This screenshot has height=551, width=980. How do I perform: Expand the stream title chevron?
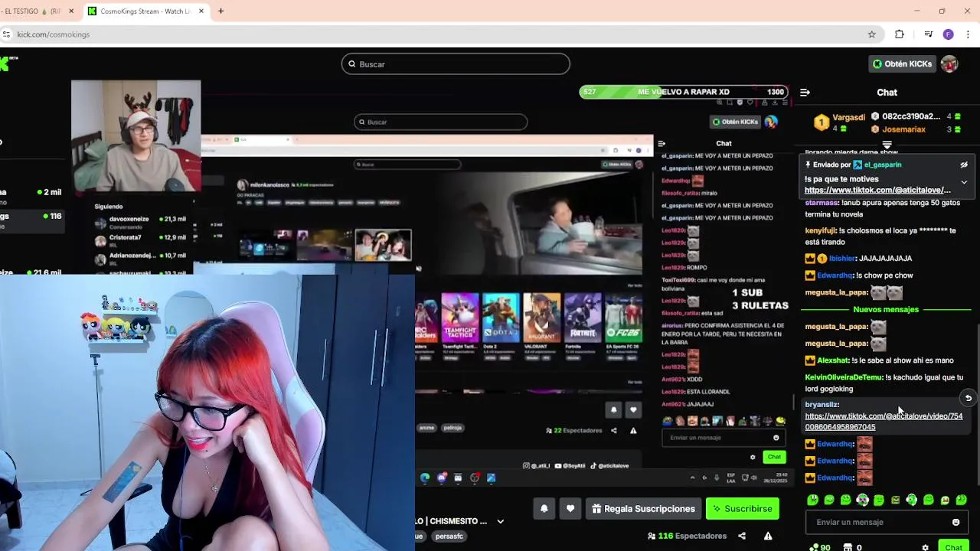tap(500, 521)
